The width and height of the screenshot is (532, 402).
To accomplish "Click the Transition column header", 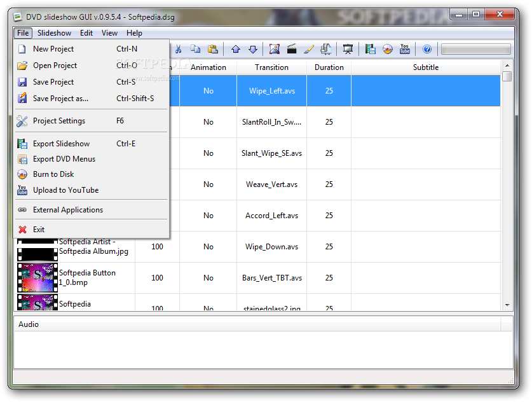I will 271,67.
